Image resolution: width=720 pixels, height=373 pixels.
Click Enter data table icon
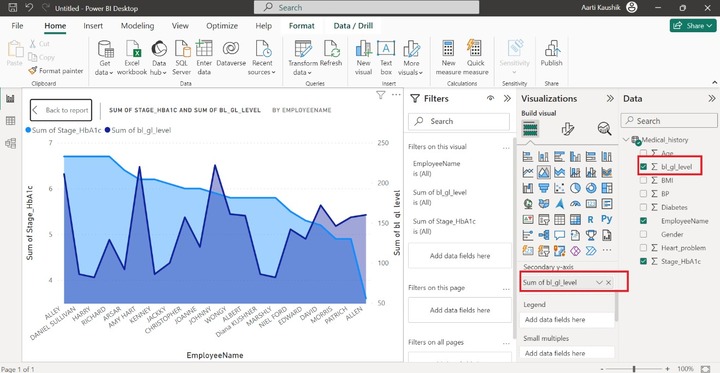click(203, 58)
